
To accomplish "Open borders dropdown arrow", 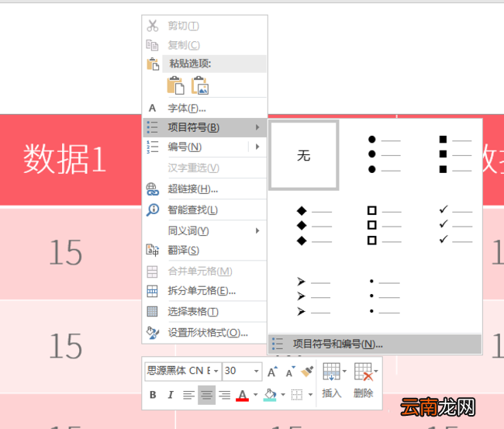I will pyautogui.click(x=310, y=395).
